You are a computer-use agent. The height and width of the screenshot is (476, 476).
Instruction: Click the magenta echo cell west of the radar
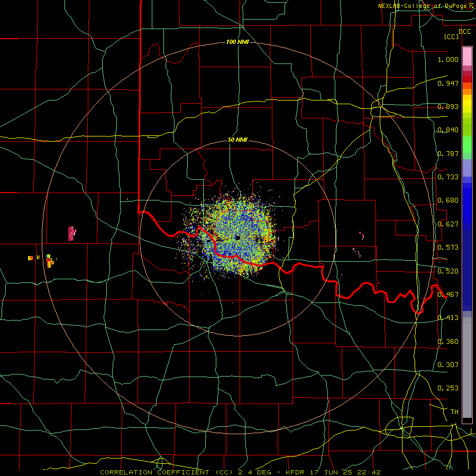tap(71, 233)
